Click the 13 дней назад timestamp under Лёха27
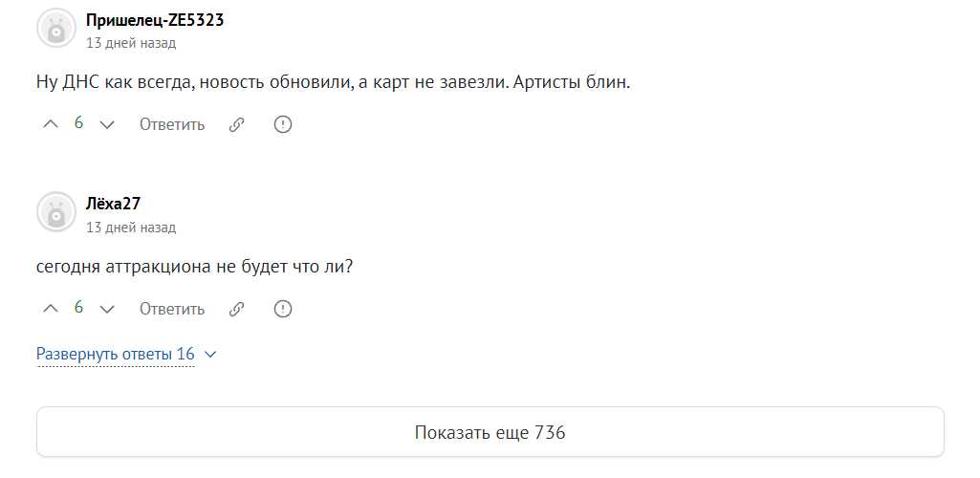Viewport: 980px width, 478px height. point(131,228)
